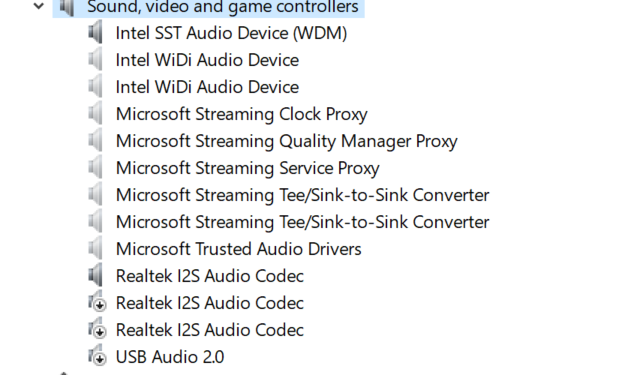
Task: Select the Microsoft Streaming Service Proxy label
Action: click(x=248, y=168)
